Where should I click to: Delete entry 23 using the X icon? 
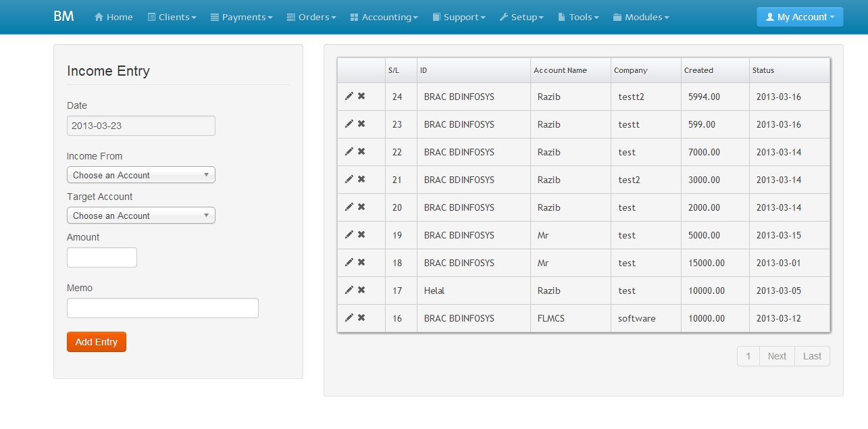(x=361, y=124)
